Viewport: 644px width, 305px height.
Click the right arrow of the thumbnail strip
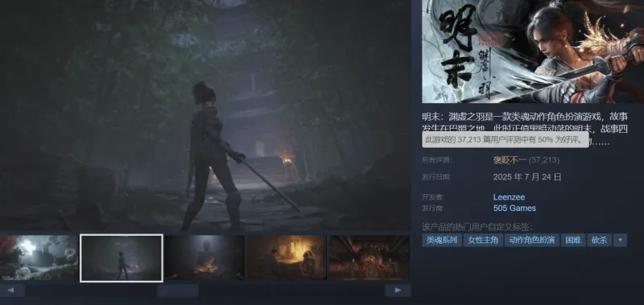click(398, 291)
